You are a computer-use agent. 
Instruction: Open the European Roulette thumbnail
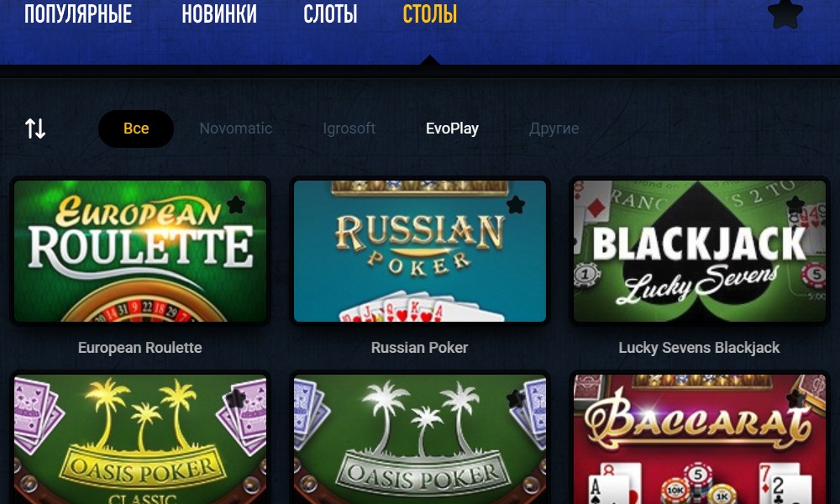[140, 250]
